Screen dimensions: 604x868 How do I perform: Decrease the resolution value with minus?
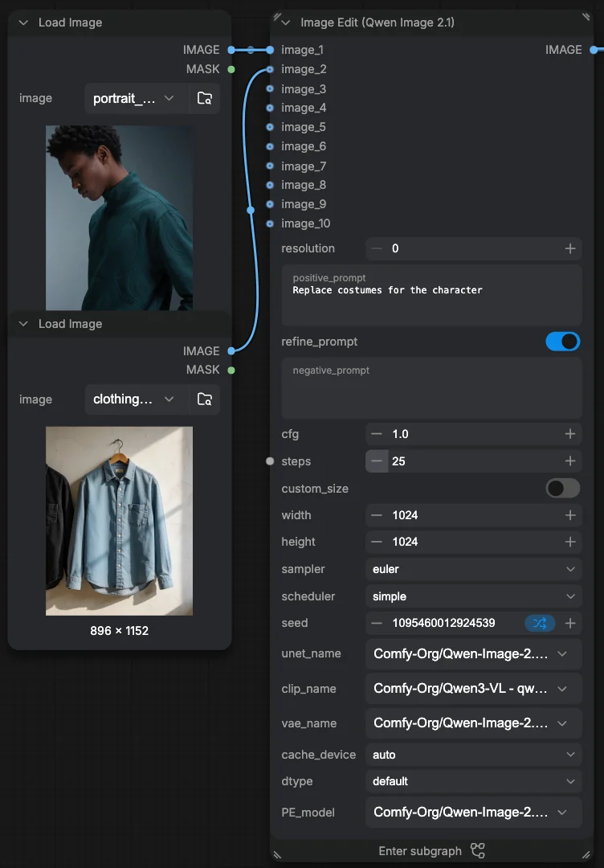click(377, 248)
